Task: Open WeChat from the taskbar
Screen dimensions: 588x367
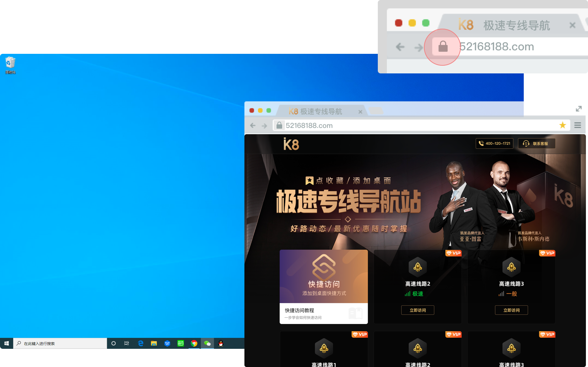Action: (x=207, y=344)
